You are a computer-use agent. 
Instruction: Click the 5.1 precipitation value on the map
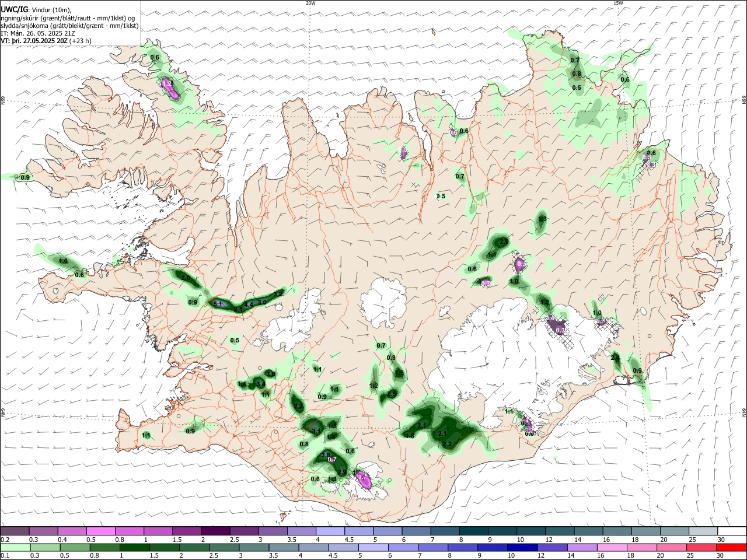pyautogui.click(x=218, y=304)
